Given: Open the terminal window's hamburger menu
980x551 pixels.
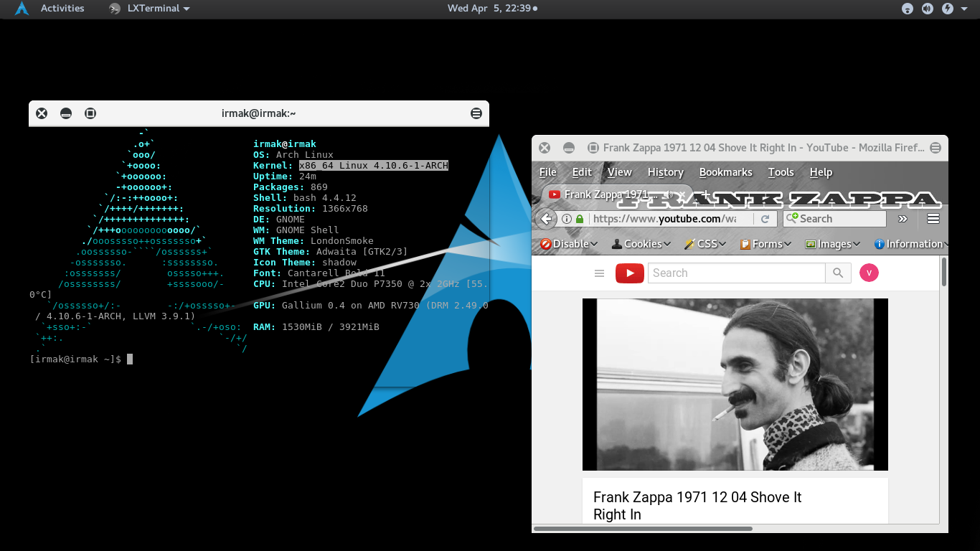Looking at the screenshot, I should (x=476, y=113).
